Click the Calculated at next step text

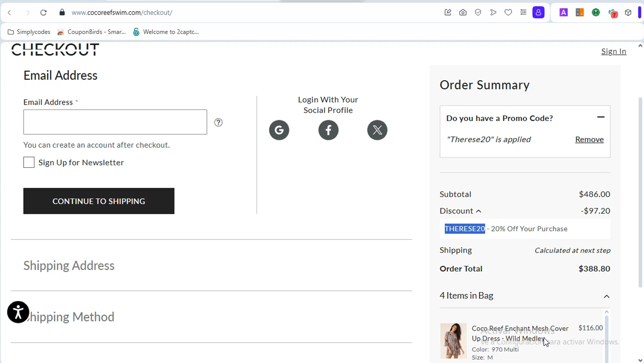pyautogui.click(x=572, y=250)
